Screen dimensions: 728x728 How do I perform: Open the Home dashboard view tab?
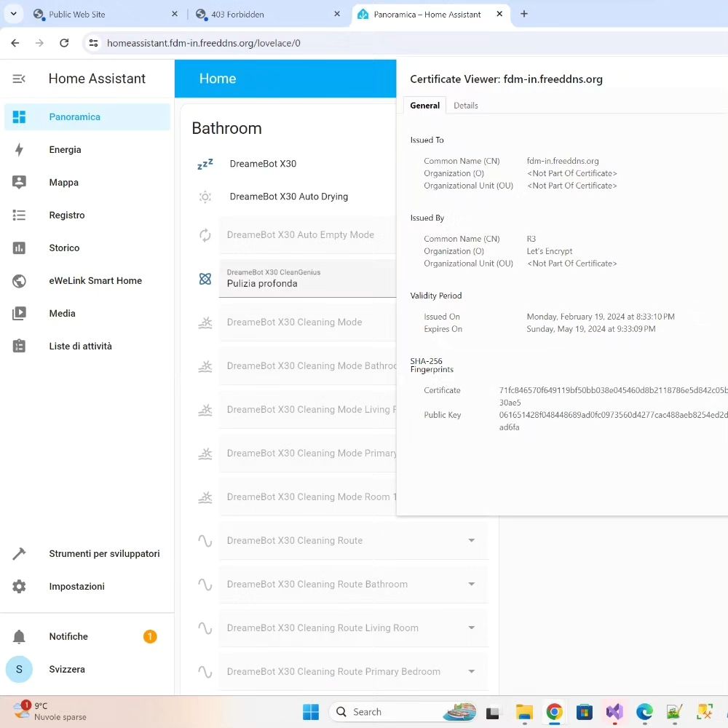coord(218,79)
